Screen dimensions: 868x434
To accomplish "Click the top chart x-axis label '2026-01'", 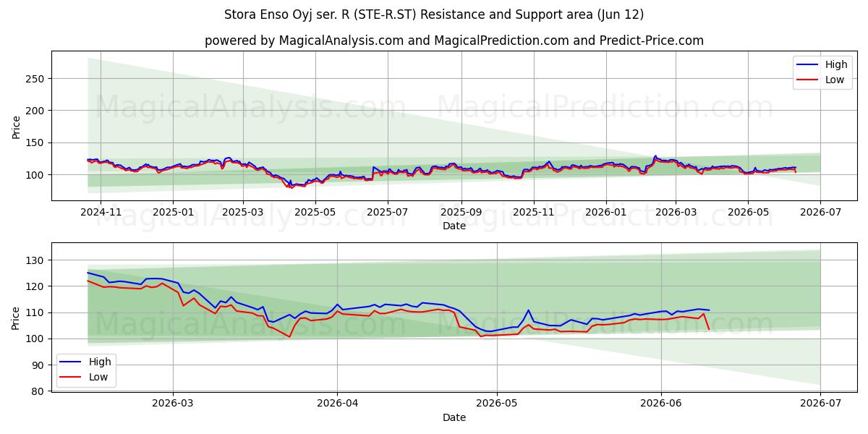I will click(605, 212).
